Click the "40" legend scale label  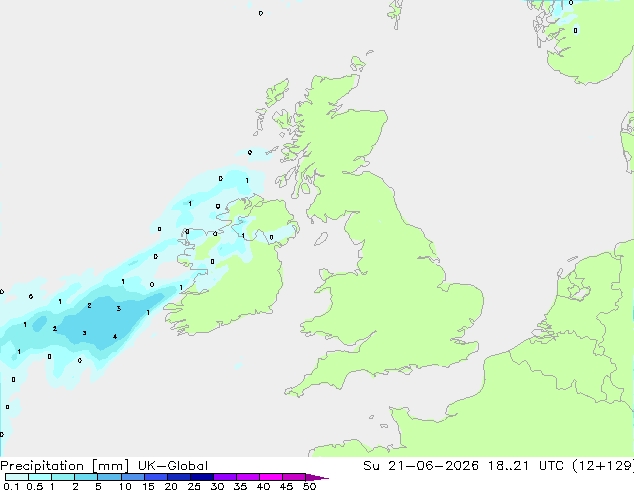(x=263, y=486)
